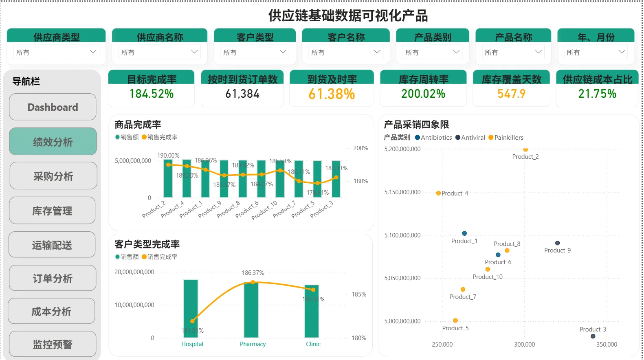Click the Product_4 scatter point

click(438, 193)
